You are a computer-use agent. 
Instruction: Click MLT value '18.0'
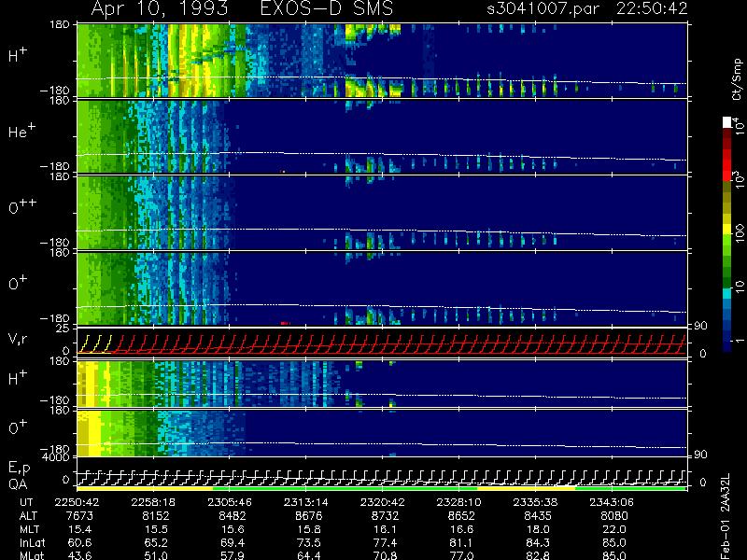click(x=538, y=529)
